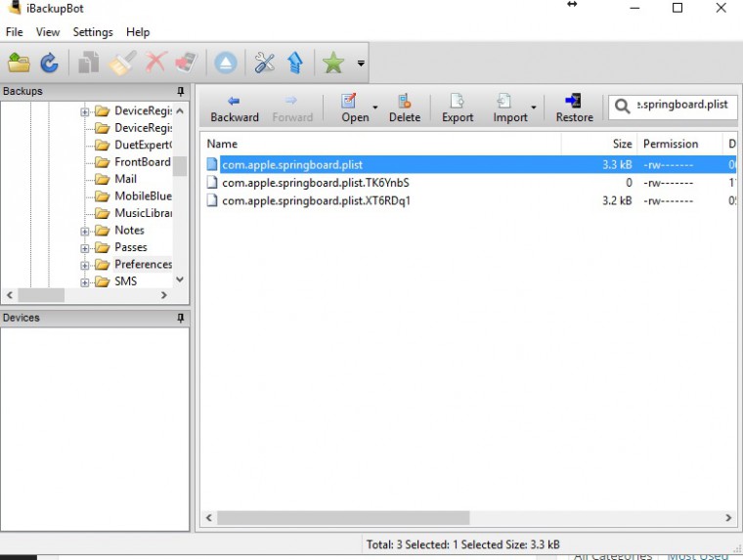Expand the SMS folder in tree
Image resolution: width=743 pixels, height=560 pixels.
coord(85,281)
